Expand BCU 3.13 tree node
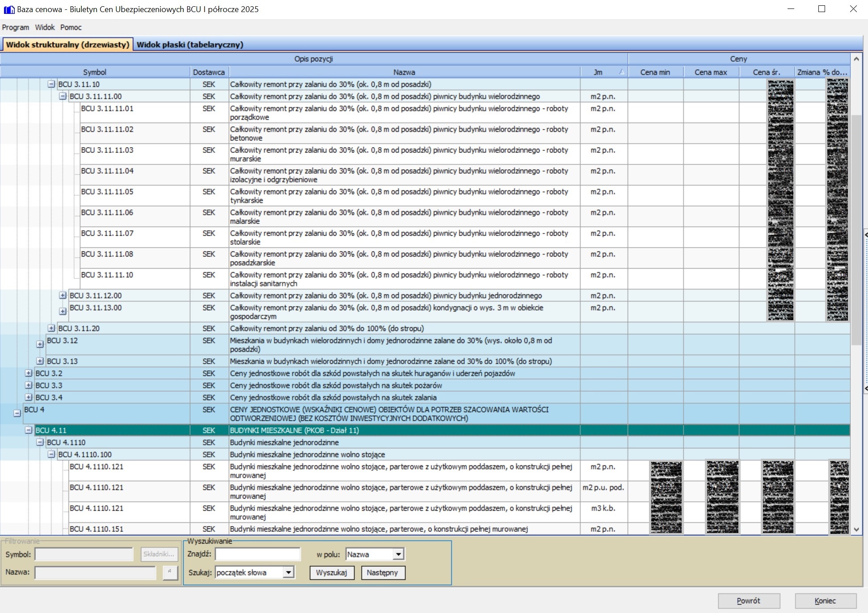This screenshot has width=868, height=613. coord(40,361)
